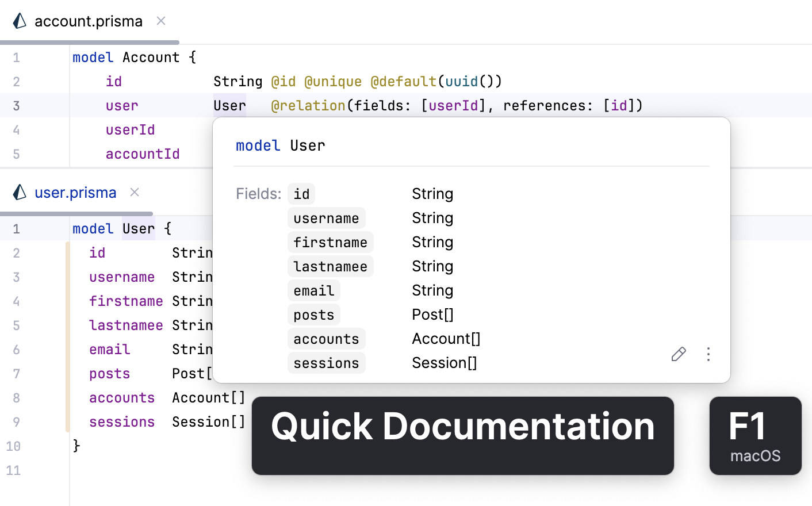Close the account.prisma tab
812x506 pixels.
point(160,21)
